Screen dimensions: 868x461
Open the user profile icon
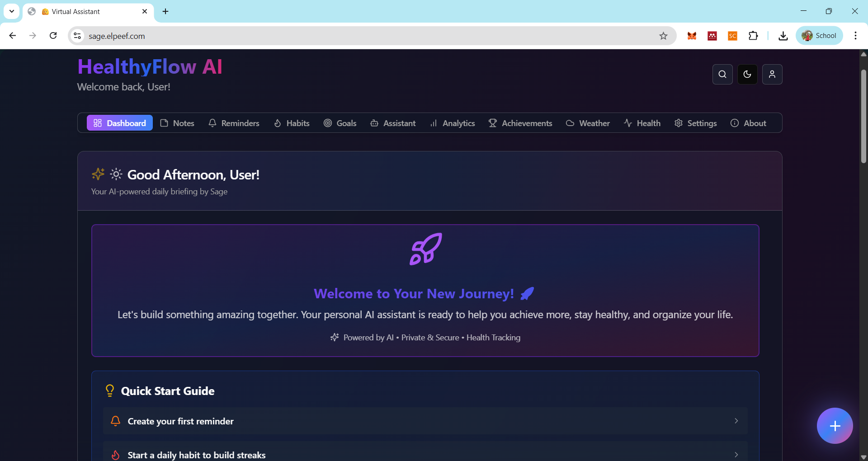pos(772,74)
